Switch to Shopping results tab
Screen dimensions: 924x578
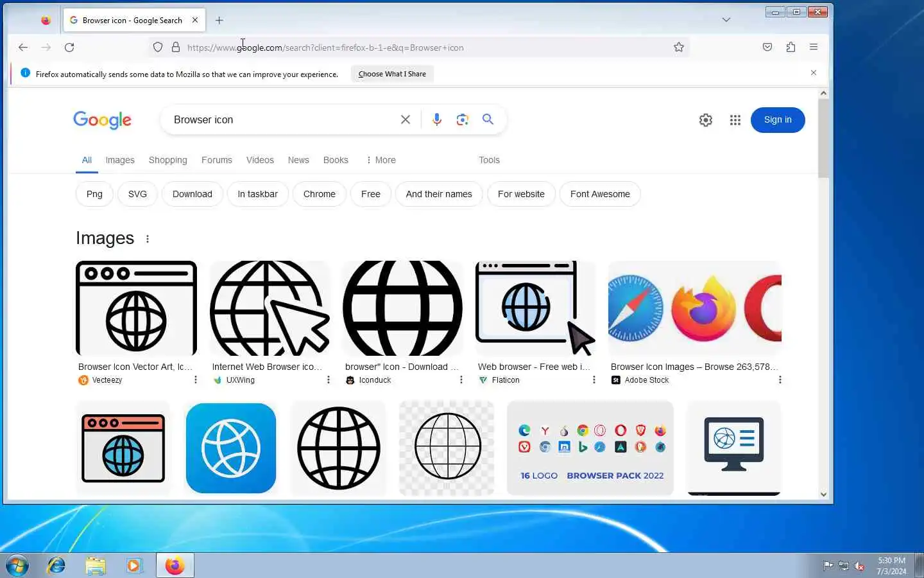(168, 160)
